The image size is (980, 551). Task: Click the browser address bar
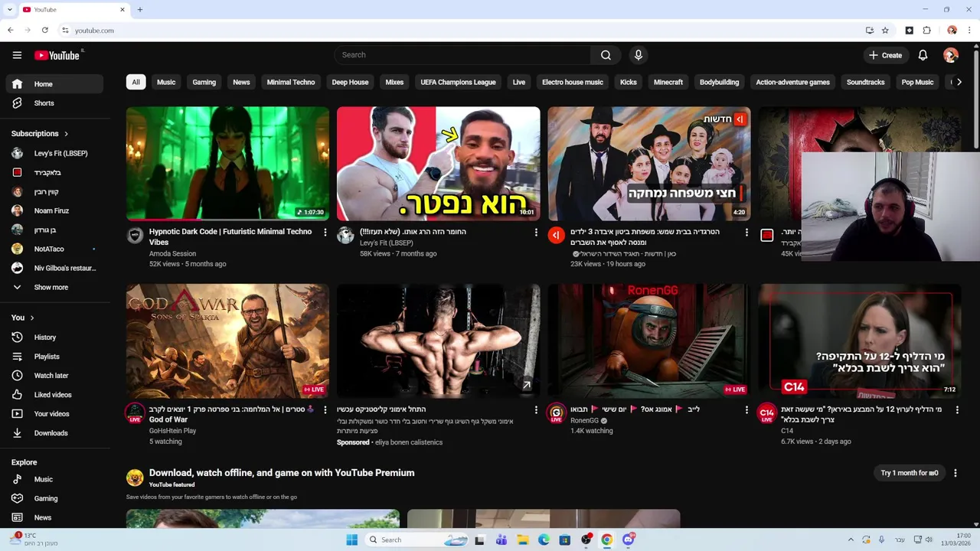pyautogui.click(x=459, y=31)
